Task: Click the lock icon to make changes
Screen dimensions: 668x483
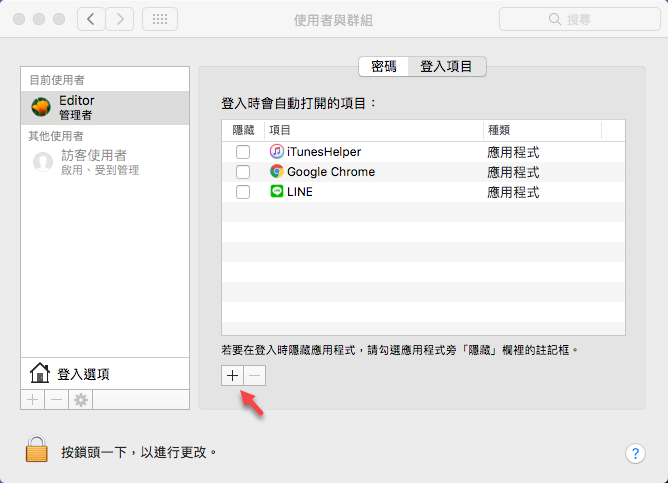Action: [37, 451]
